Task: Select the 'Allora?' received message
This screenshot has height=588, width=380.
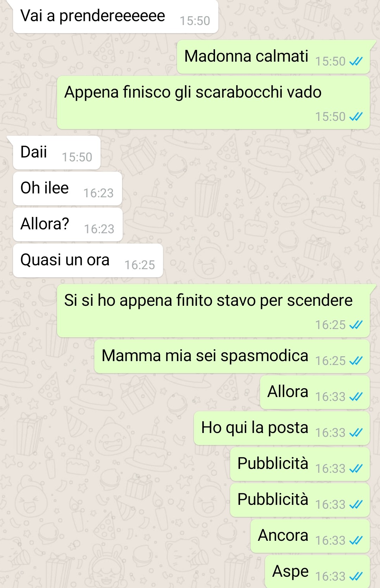Action: pos(68,224)
